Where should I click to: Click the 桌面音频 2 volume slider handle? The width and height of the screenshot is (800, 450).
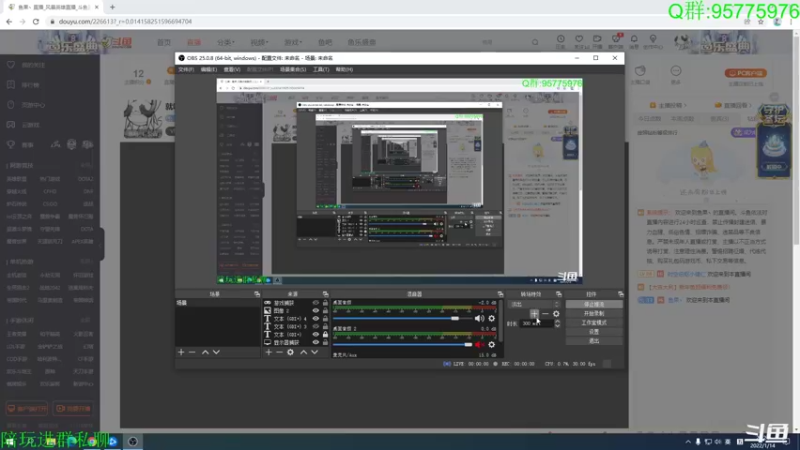[468, 344]
